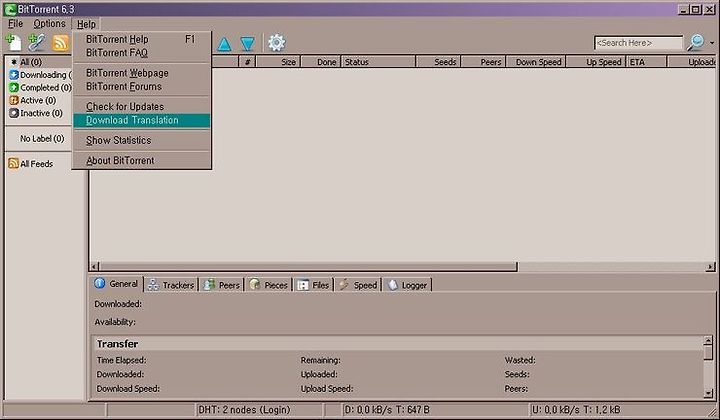Click the BitTorrent title bar app icon
720x420 pixels.
click(x=10, y=9)
